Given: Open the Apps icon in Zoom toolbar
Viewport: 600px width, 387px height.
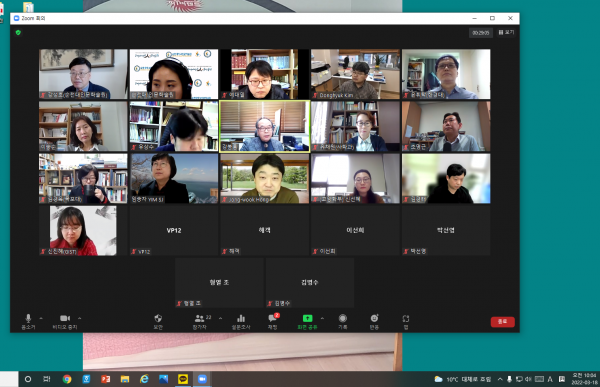Looking at the screenshot, I should coord(406,322).
